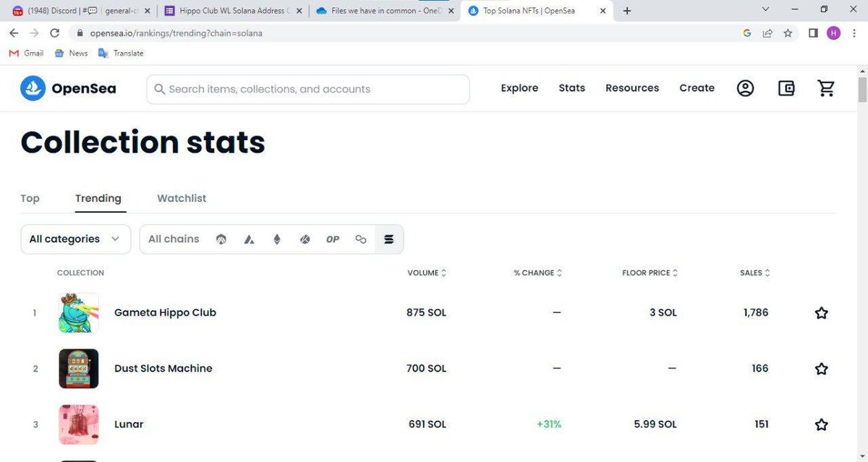Screen dimensions: 868x462
Task: Go back in browser history
Action: click(14, 33)
